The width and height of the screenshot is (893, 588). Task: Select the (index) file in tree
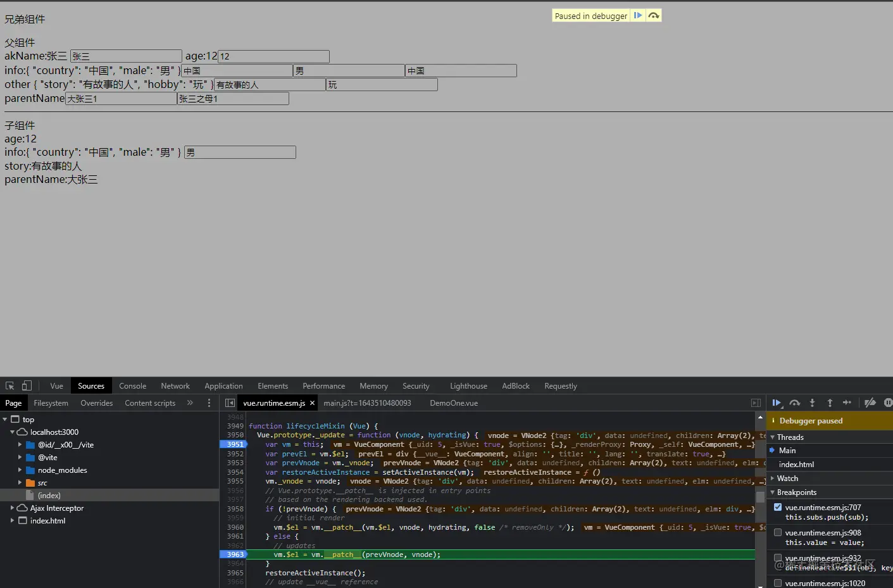[49, 496]
